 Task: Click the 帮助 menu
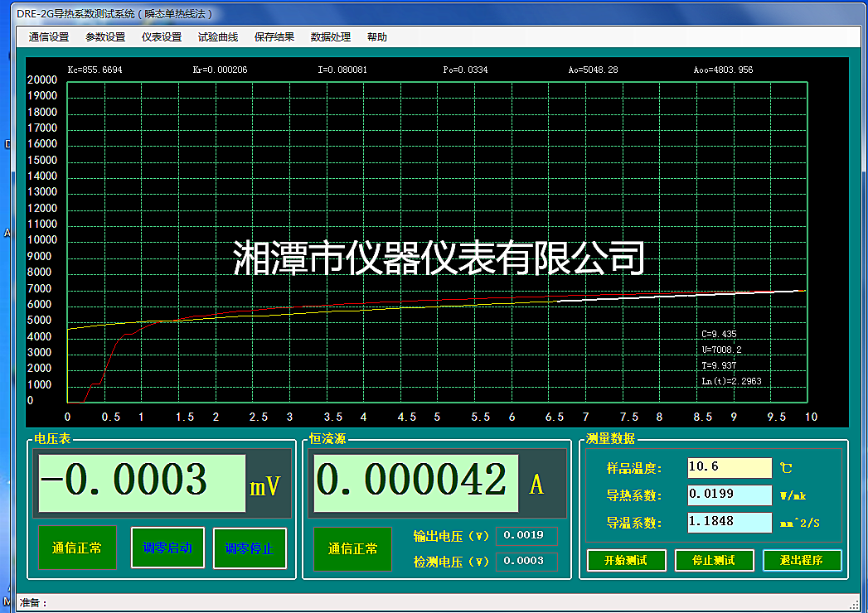point(376,37)
